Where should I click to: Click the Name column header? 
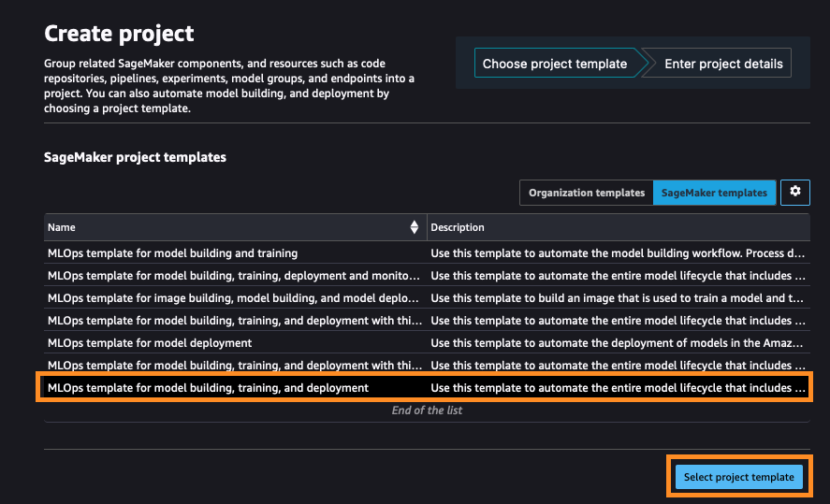click(62, 227)
